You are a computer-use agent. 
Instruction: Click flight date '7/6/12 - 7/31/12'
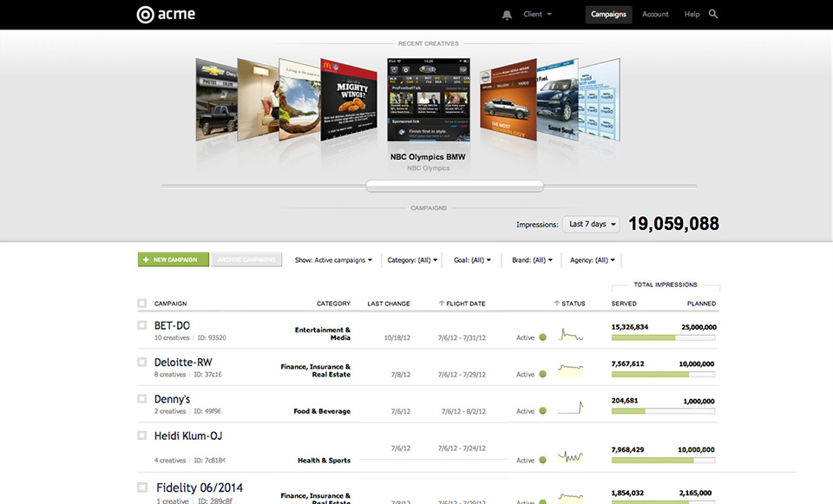pyautogui.click(x=462, y=337)
